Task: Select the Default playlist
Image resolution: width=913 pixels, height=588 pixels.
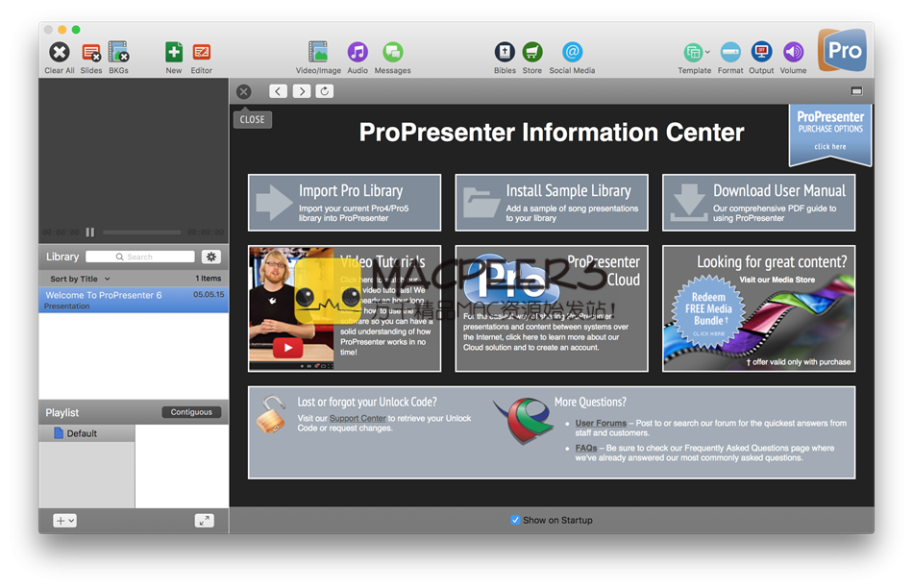Action: pyautogui.click(x=86, y=433)
